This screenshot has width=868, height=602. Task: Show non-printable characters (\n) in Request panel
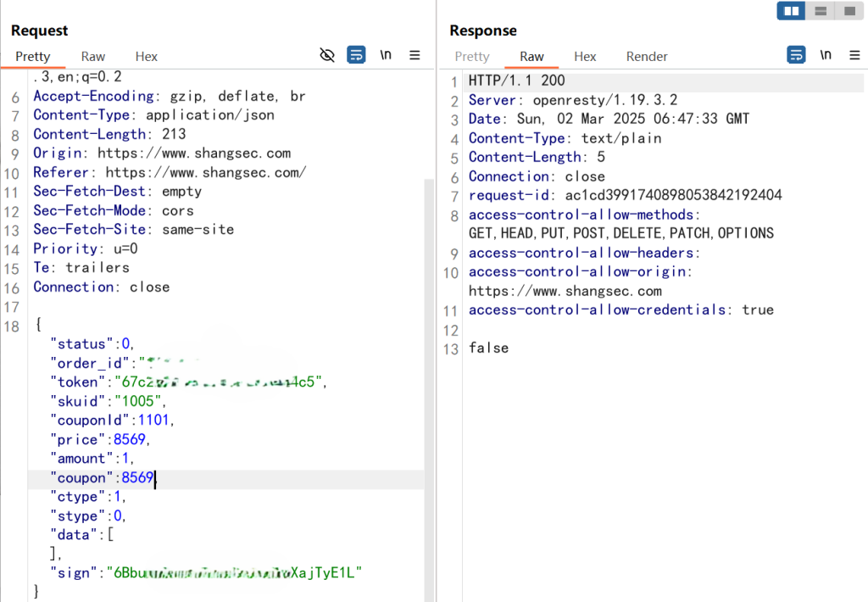coord(386,55)
